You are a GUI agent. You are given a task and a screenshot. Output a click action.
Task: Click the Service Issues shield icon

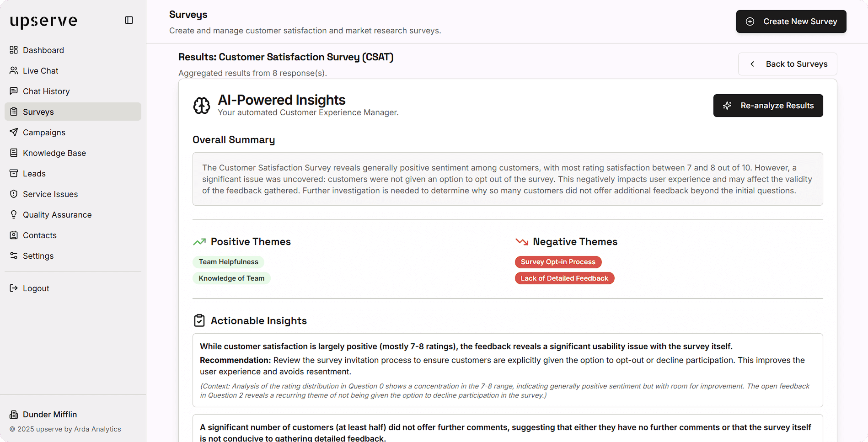pyautogui.click(x=14, y=194)
